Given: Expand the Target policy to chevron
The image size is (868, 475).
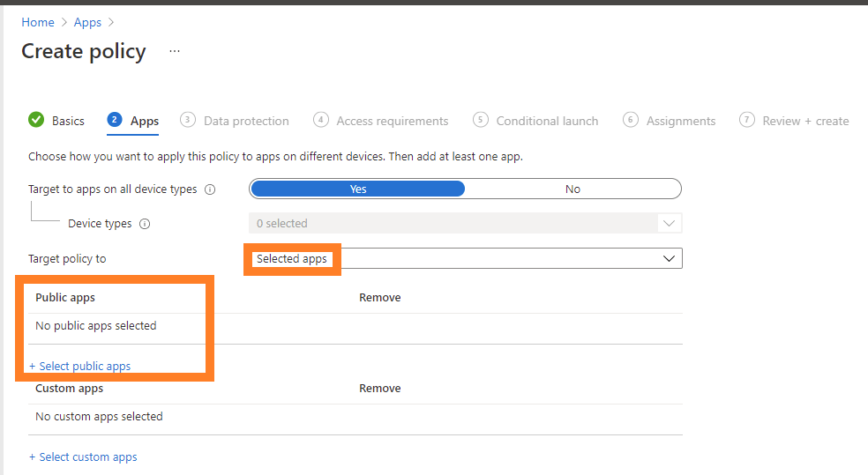Looking at the screenshot, I should (669, 258).
